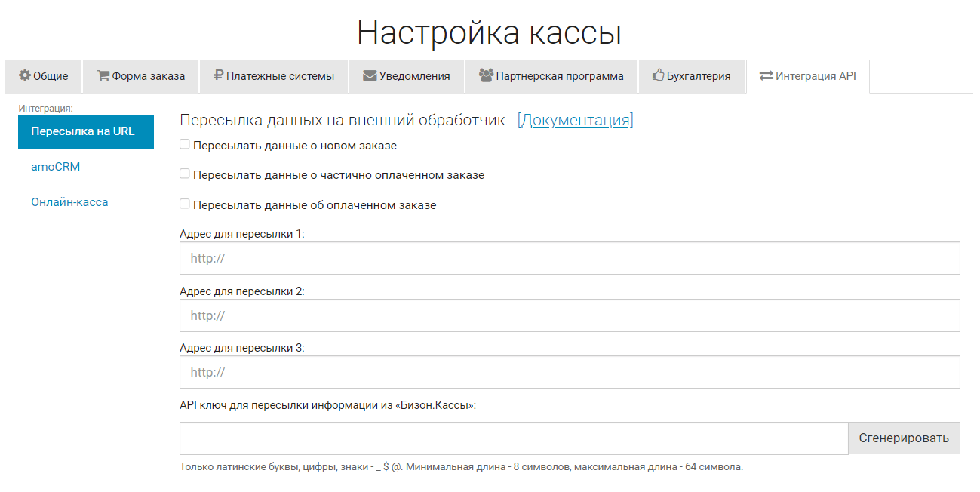Check the paid order data forwarding box
This screenshot has height=492, width=980.
(185, 204)
